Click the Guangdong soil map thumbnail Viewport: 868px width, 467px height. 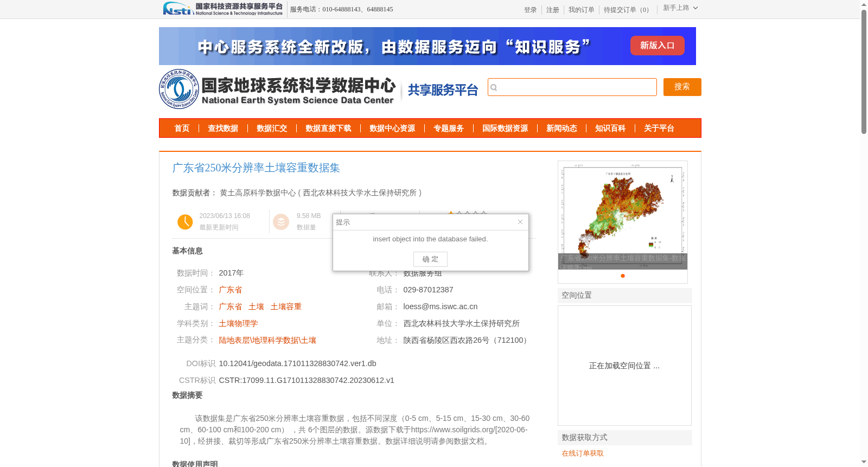623,215
